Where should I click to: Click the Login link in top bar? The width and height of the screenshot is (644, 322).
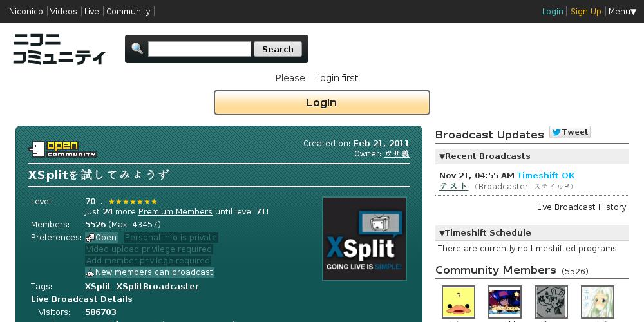click(553, 12)
